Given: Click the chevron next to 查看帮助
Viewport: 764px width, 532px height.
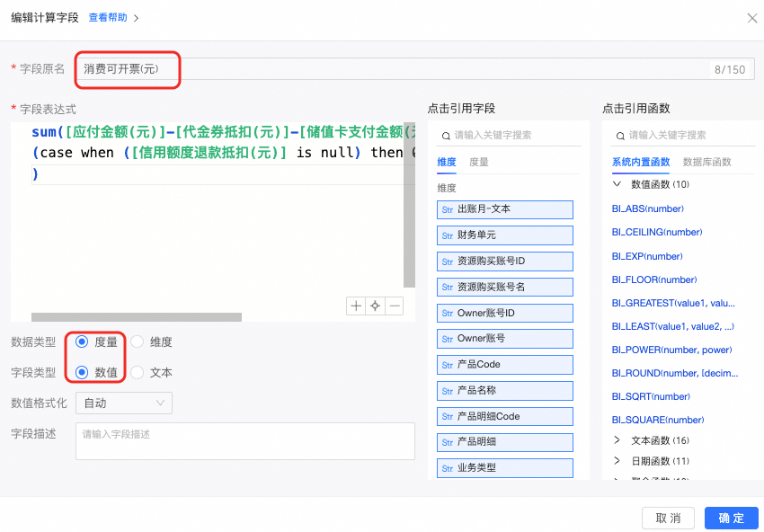Looking at the screenshot, I should click(137, 18).
